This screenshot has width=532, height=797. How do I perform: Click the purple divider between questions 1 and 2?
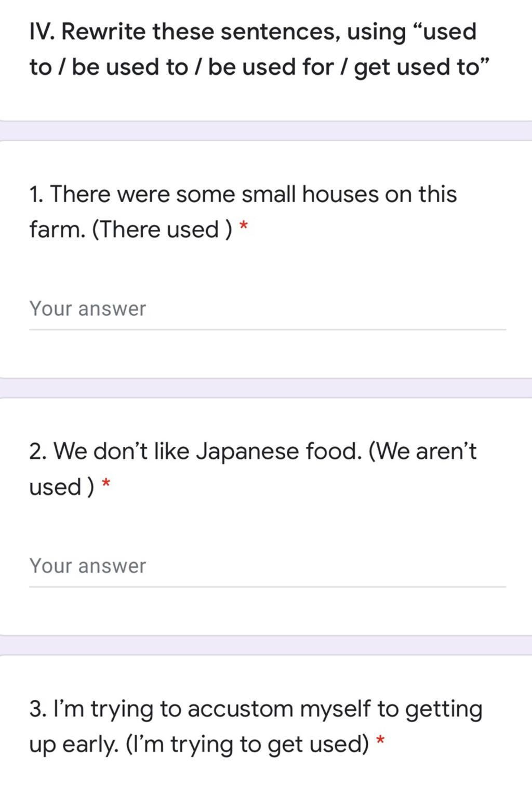pyautogui.click(x=266, y=388)
